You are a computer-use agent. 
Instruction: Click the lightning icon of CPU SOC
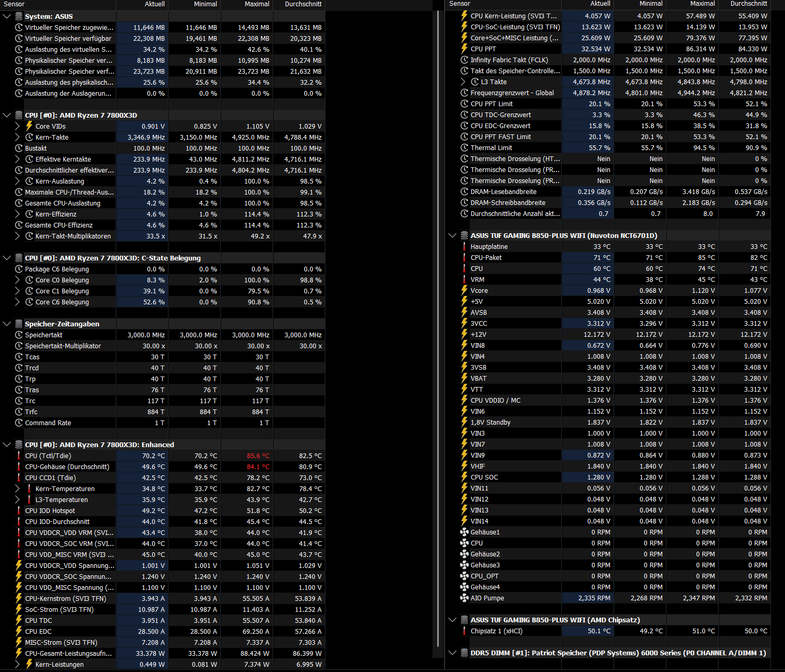464,477
